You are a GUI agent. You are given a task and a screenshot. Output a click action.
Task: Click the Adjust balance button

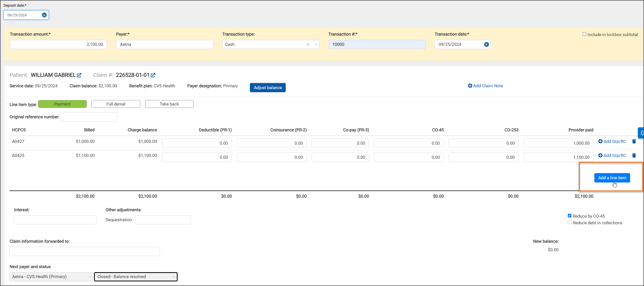(268, 88)
